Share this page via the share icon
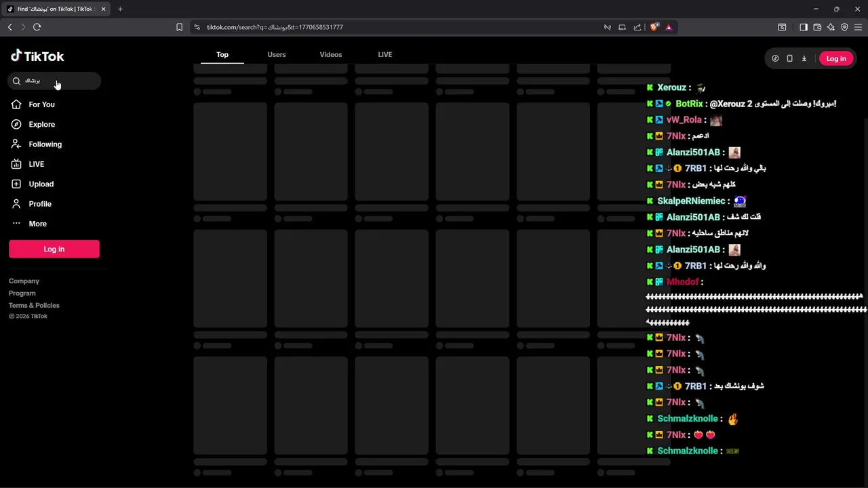This screenshot has height=488, width=868. point(637,27)
